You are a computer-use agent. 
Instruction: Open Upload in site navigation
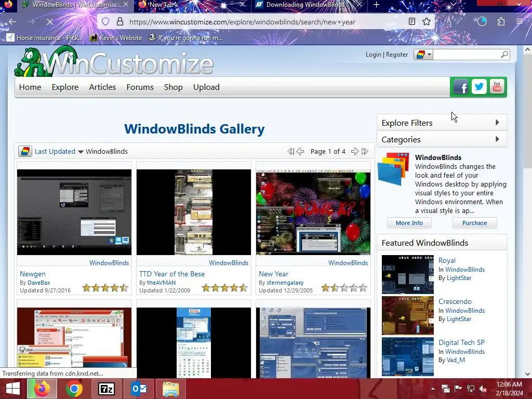pyautogui.click(x=206, y=87)
